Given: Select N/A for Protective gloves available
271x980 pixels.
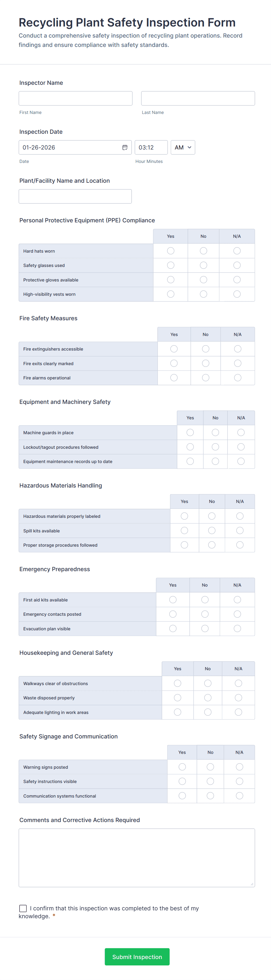Looking at the screenshot, I should pyautogui.click(x=237, y=280).
